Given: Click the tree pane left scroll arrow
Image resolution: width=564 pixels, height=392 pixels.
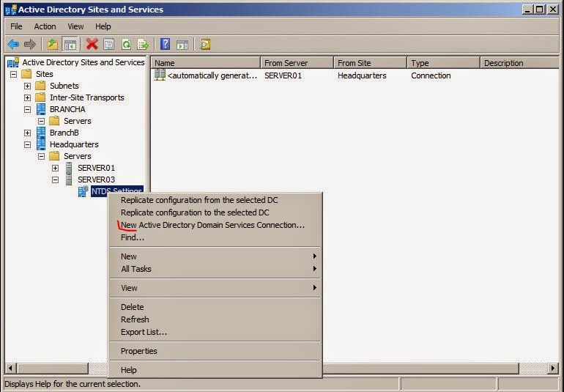Looking at the screenshot, I should tap(10, 369).
